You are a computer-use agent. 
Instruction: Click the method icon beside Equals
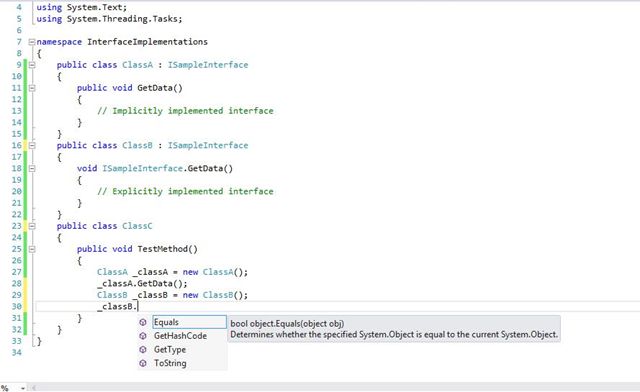coord(142,322)
